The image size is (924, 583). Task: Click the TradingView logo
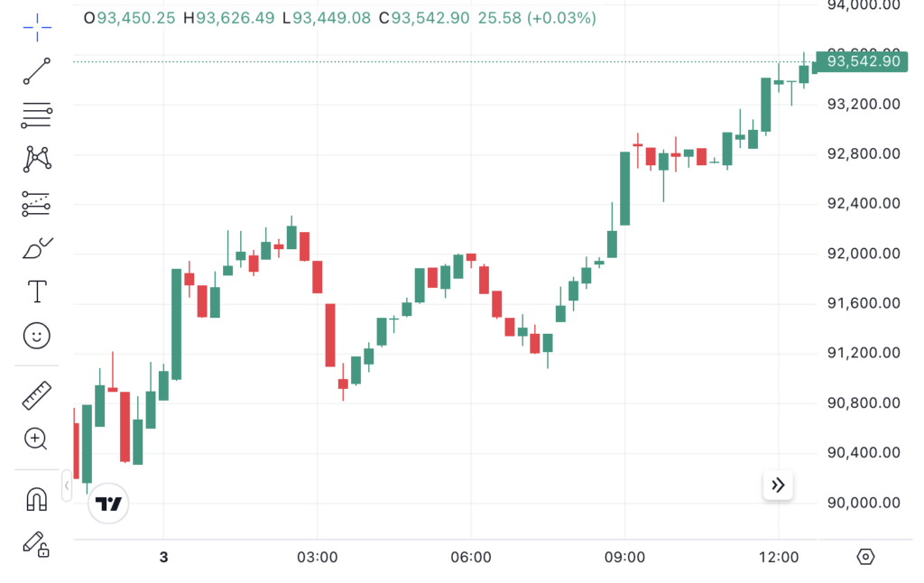108,504
